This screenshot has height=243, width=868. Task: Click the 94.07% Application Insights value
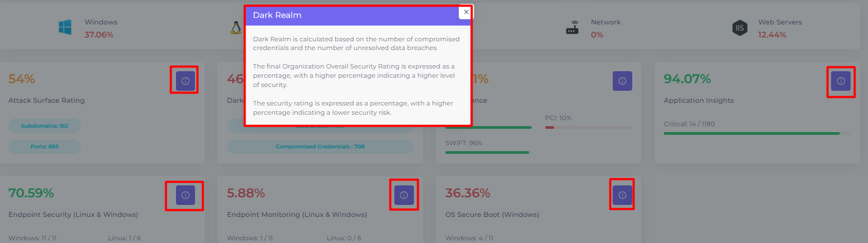[x=687, y=79]
